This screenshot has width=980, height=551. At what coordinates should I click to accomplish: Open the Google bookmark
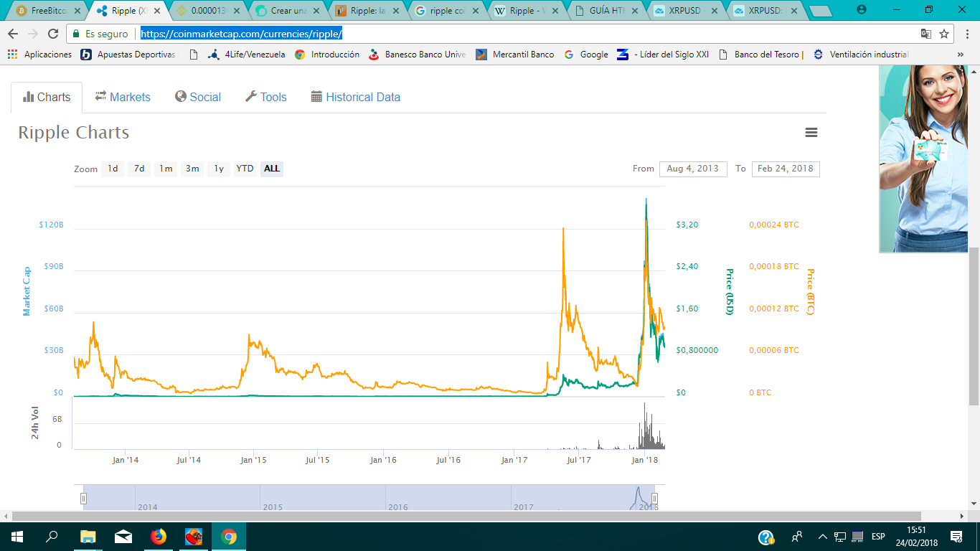click(x=586, y=55)
